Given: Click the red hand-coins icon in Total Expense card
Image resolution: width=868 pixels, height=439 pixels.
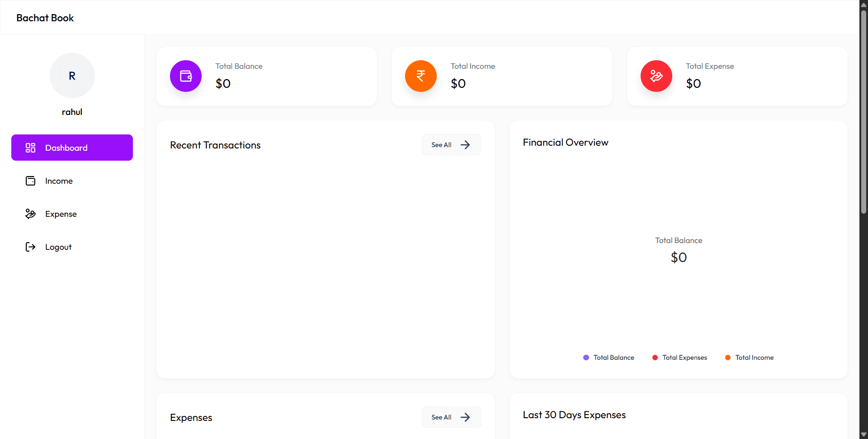Looking at the screenshot, I should click(x=656, y=76).
